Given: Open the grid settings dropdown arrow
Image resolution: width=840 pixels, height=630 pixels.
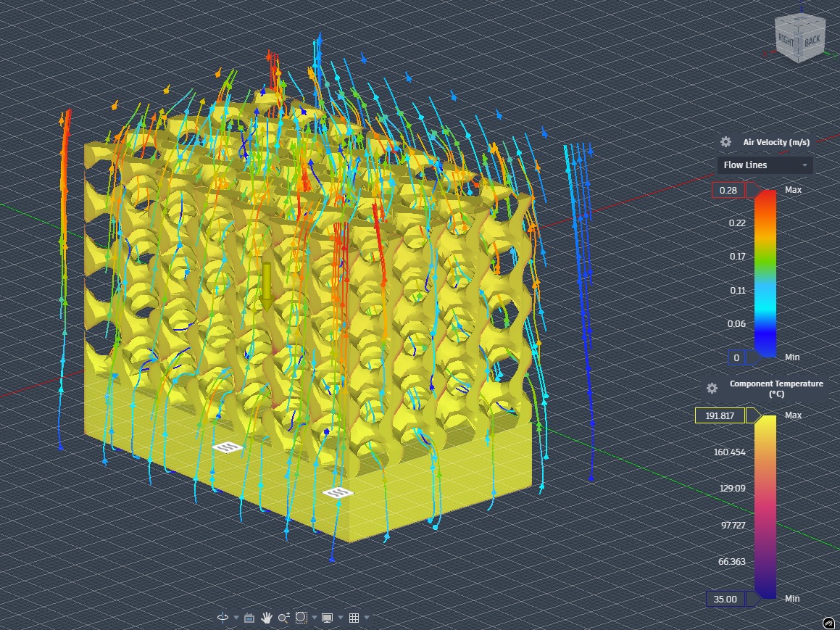Looking at the screenshot, I should click(x=367, y=618).
